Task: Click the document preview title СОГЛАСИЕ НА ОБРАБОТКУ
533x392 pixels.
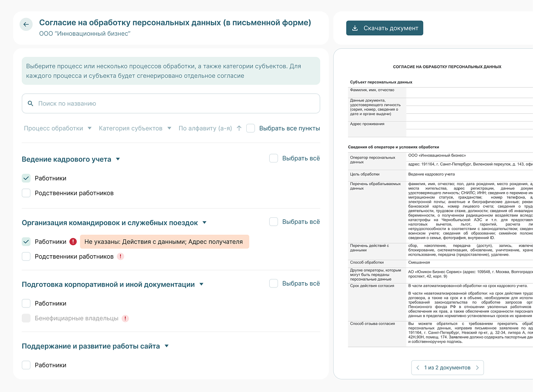Action: click(447, 67)
